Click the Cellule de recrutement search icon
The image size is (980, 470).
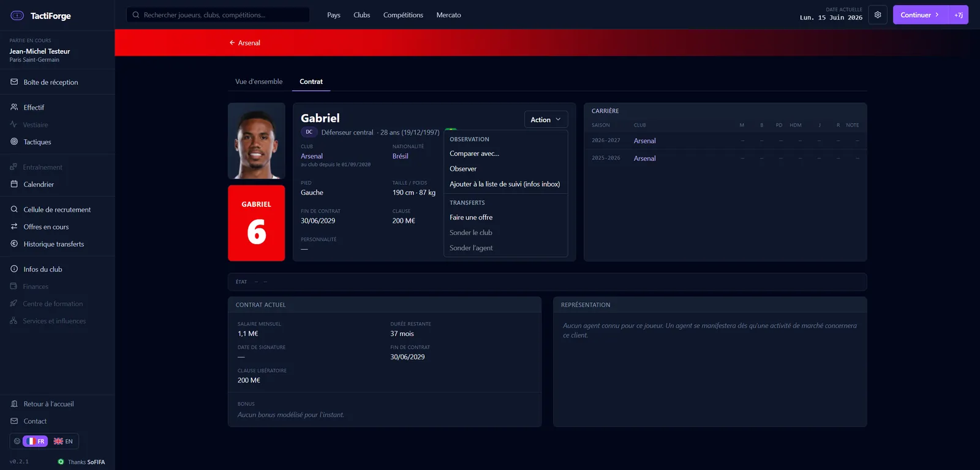click(14, 209)
